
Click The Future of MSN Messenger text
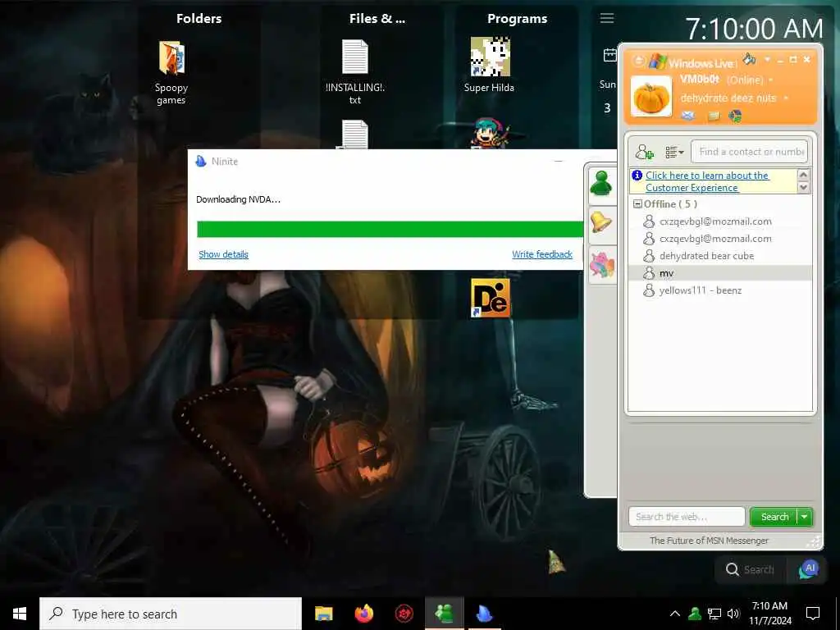(x=709, y=541)
